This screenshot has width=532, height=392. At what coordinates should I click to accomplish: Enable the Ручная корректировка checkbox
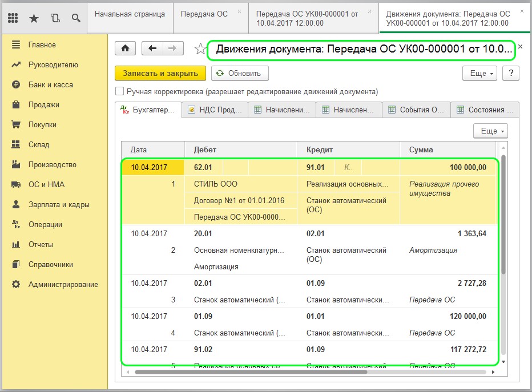point(119,91)
